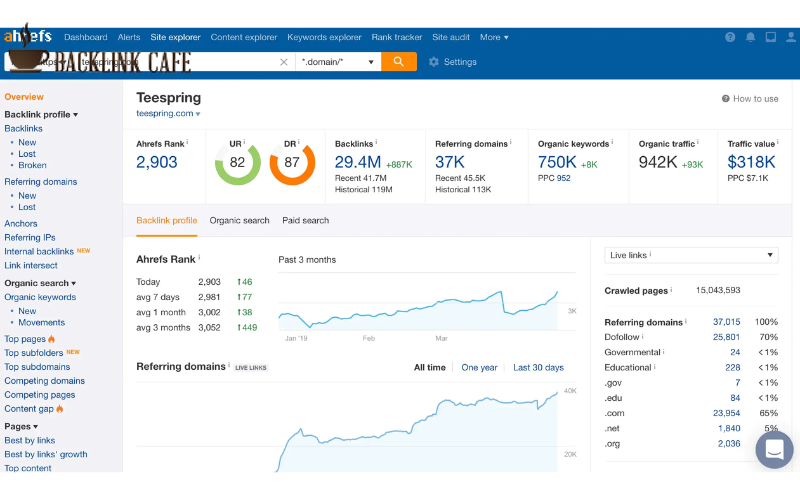Select One year range
The height and width of the screenshot is (500, 800).
(x=479, y=367)
